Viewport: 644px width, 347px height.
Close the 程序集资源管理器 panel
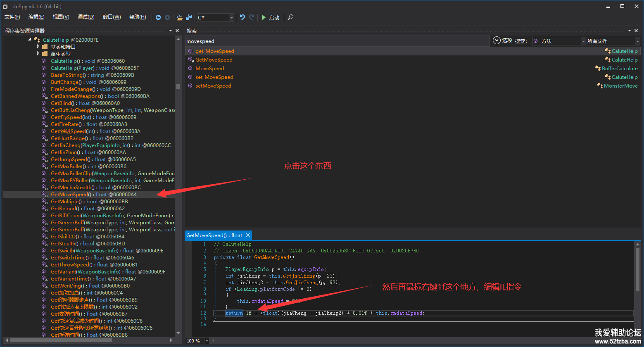tap(177, 31)
